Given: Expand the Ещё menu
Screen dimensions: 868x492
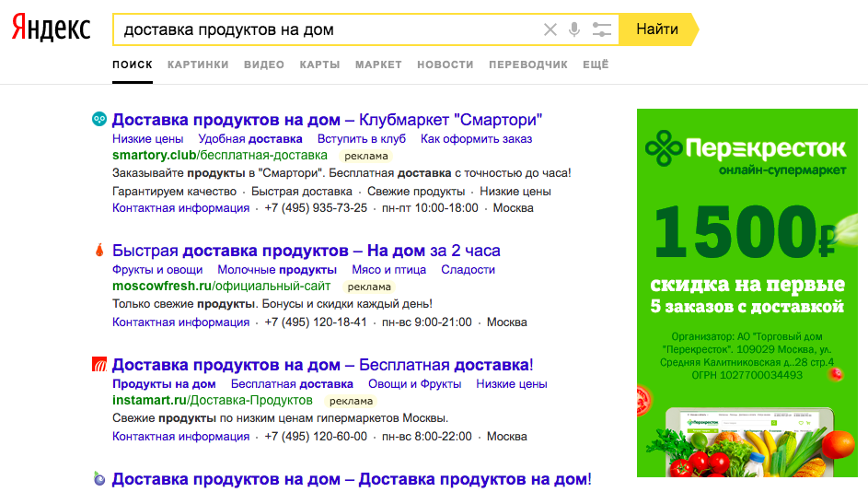Looking at the screenshot, I should [x=596, y=64].
